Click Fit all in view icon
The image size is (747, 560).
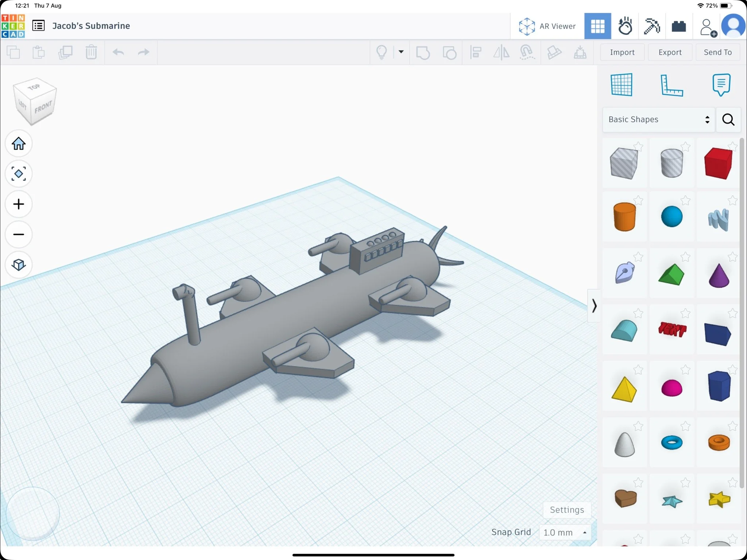coord(19,174)
